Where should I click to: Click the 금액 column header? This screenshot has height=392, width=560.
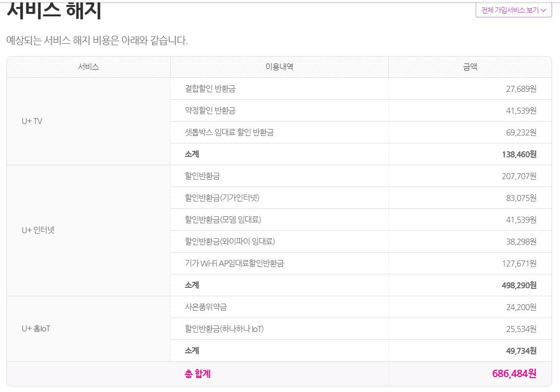[470, 67]
